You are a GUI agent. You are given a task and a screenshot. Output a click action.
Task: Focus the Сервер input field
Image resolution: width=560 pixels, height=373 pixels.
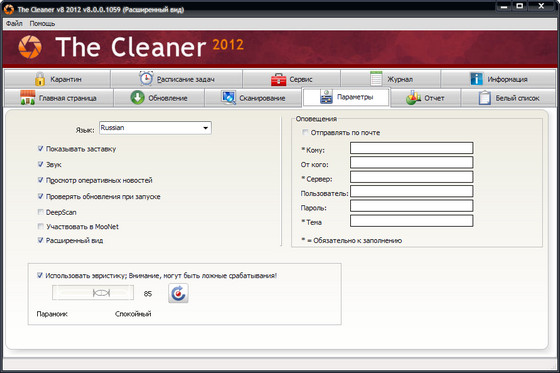(411, 177)
